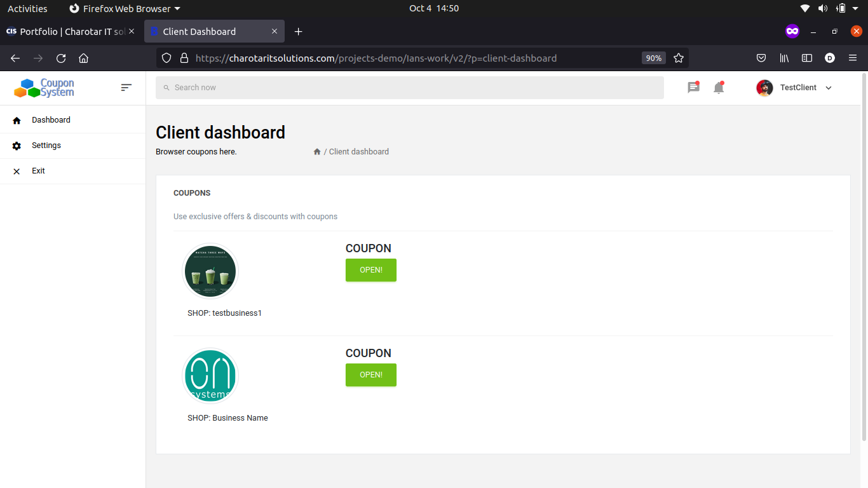The height and width of the screenshot is (488, 868).
Task: Click the TestClient username label
Action: [x=798, y=88]
